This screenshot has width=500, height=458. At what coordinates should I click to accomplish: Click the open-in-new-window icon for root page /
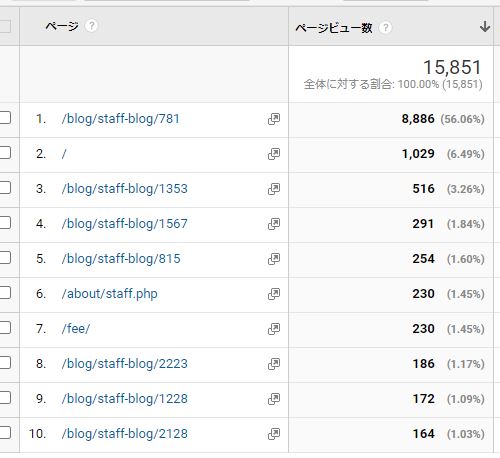[274, 154]
